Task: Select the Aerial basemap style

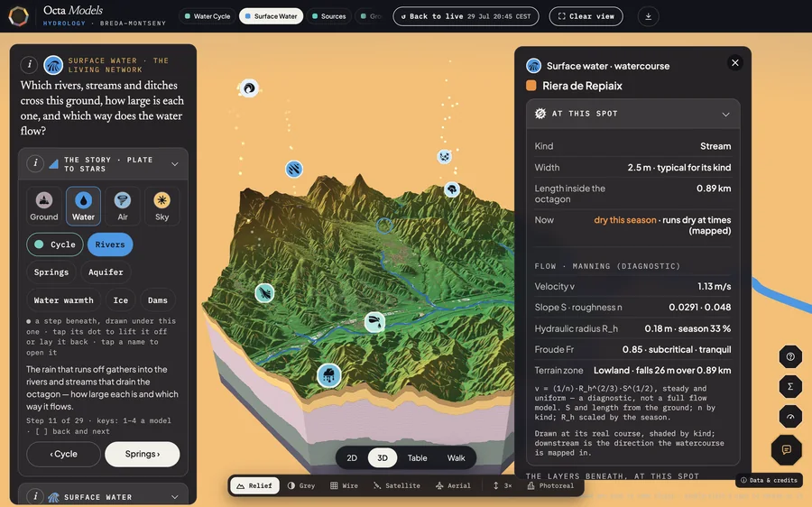Action: (453, 485)
